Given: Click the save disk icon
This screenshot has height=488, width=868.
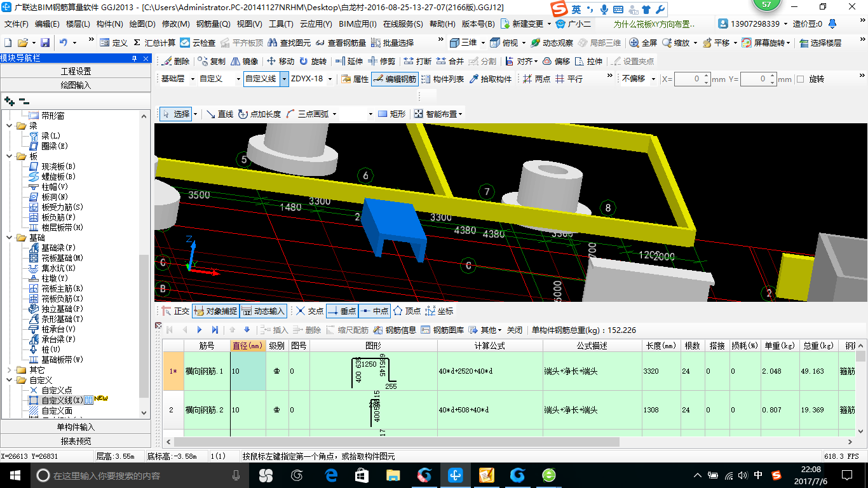Looking at the screenshot, I should (x=45, y=43).
